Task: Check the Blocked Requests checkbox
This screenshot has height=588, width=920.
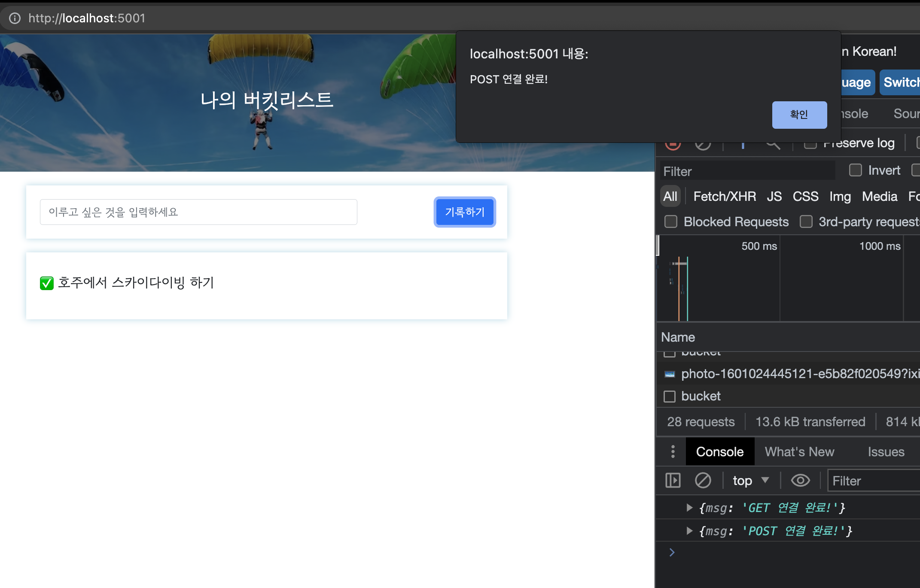Action: (670, 221)
